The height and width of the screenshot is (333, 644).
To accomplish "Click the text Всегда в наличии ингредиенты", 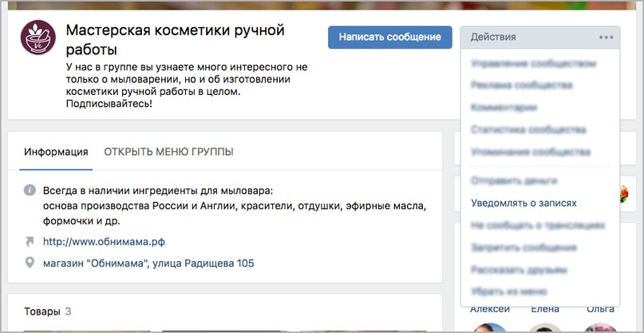I will pyautogui.click(x=158, y=191).
